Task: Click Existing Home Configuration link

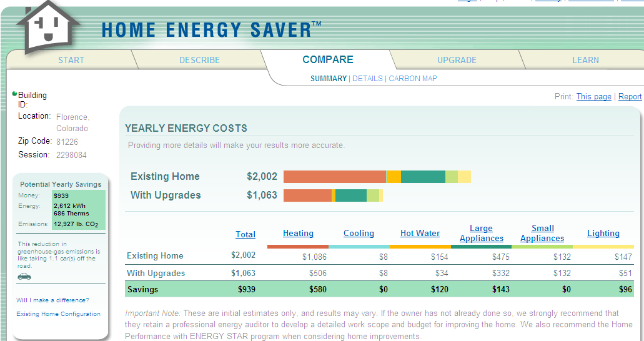Action: [58, 314]
